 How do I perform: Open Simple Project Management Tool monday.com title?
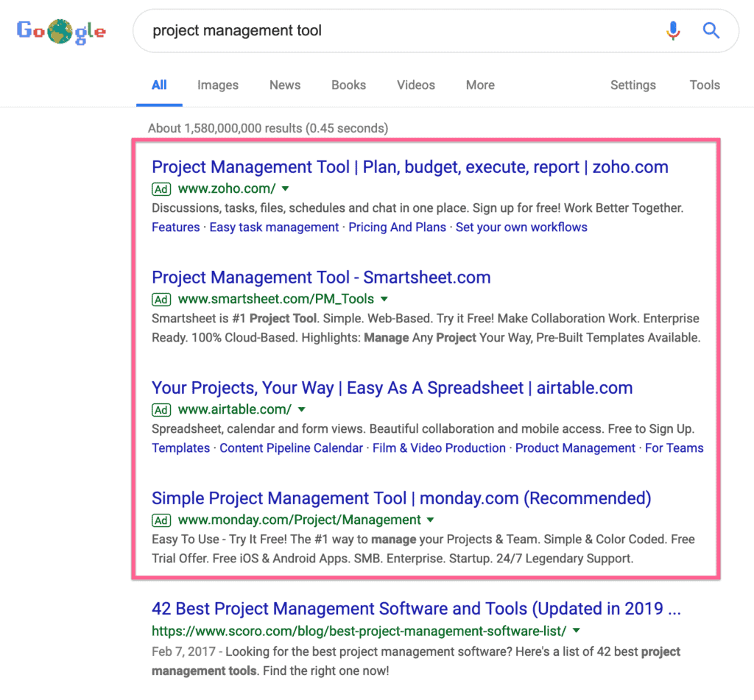[401, 498]
